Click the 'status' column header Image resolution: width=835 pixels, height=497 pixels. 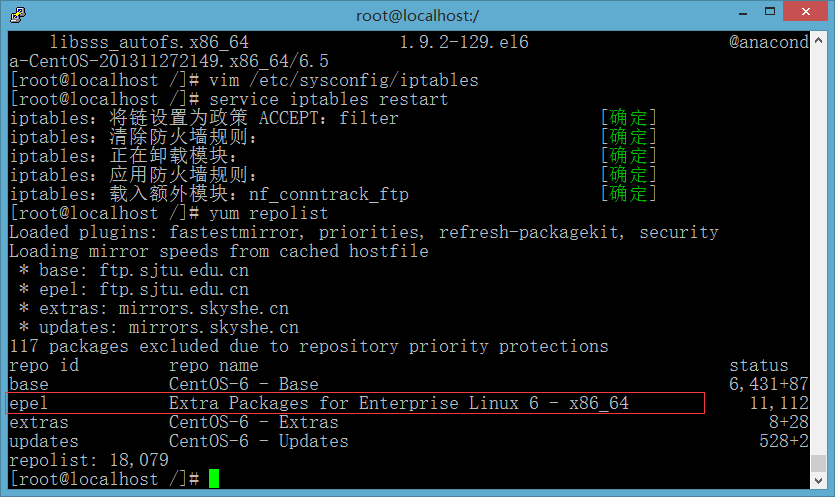(758, 365)
